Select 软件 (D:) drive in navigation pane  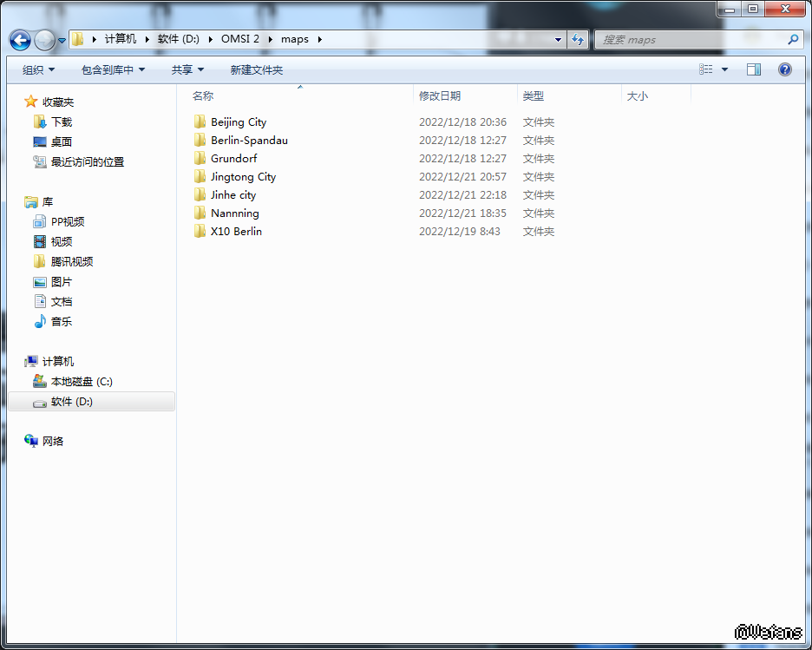tap(92, 402)
